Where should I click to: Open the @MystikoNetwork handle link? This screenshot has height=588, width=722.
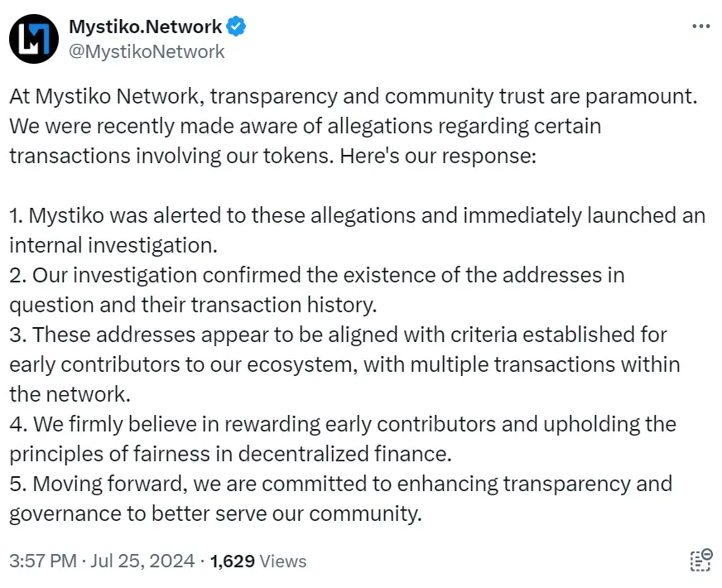click(x=147, y=51)
